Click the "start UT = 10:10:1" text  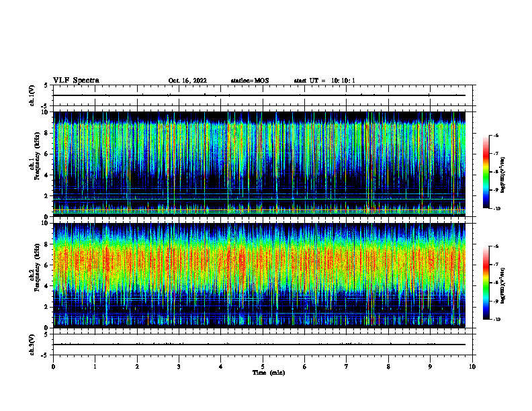(x=324, y=81)
